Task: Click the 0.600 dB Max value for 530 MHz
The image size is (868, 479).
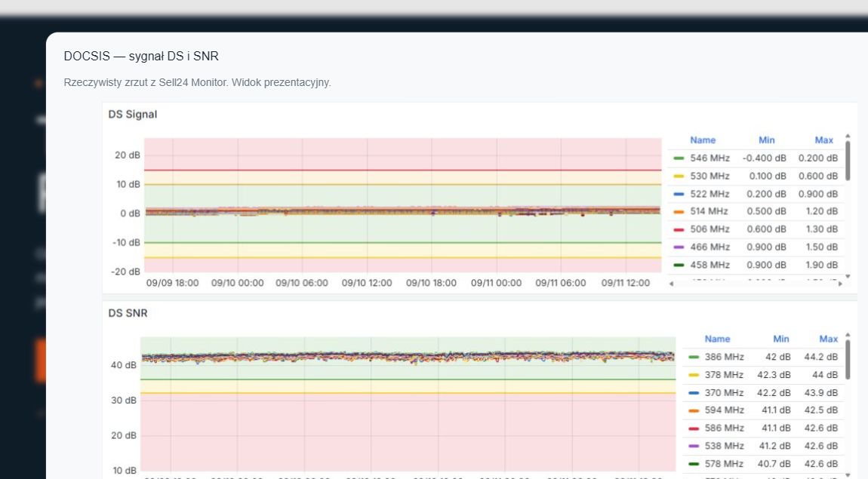Action: point(818,176)
